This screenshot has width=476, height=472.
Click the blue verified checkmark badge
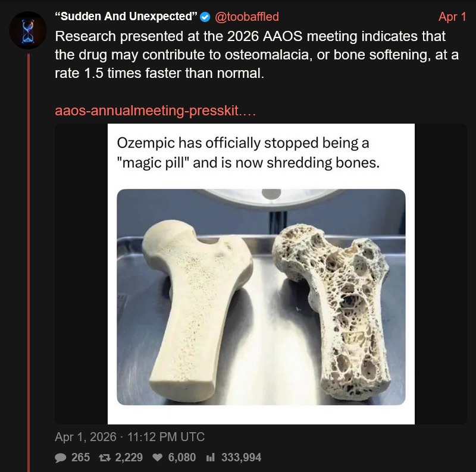click(x=205, y=17)
